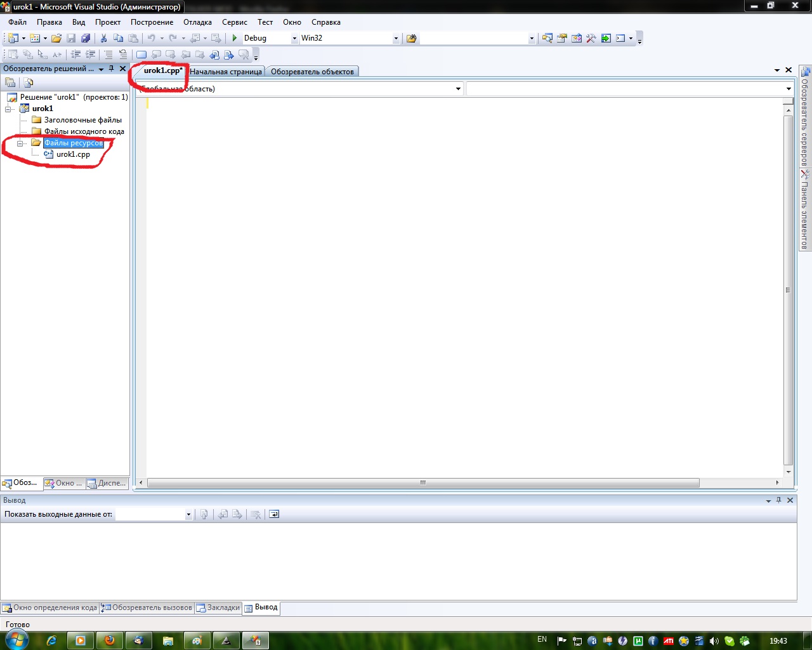The image size is (812, 650).
Task: Open the Построение menu
Action: 152,22
